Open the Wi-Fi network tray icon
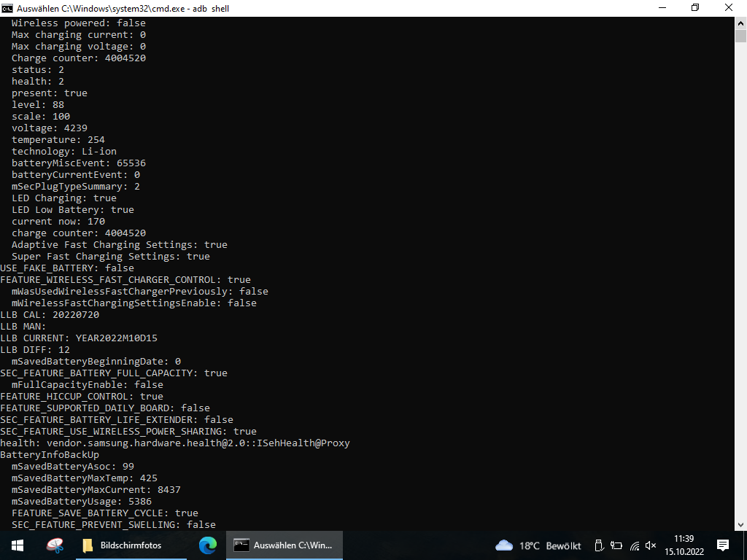747x560 pixels. click(x=634, y=545)
